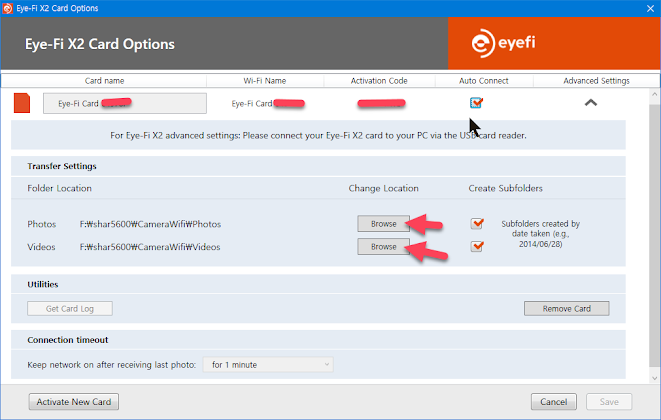661x420 pixels.
Task: Click the Photos path F:\shar5600\CameraWifi\Photos
Action: click(x=150, y=224)
